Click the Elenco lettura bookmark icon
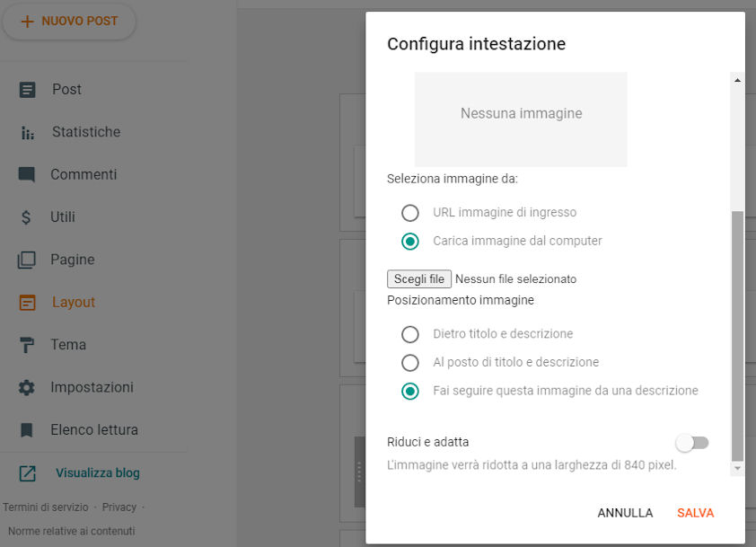This screenshot has height=547, width=756. (x=27, y=429)
